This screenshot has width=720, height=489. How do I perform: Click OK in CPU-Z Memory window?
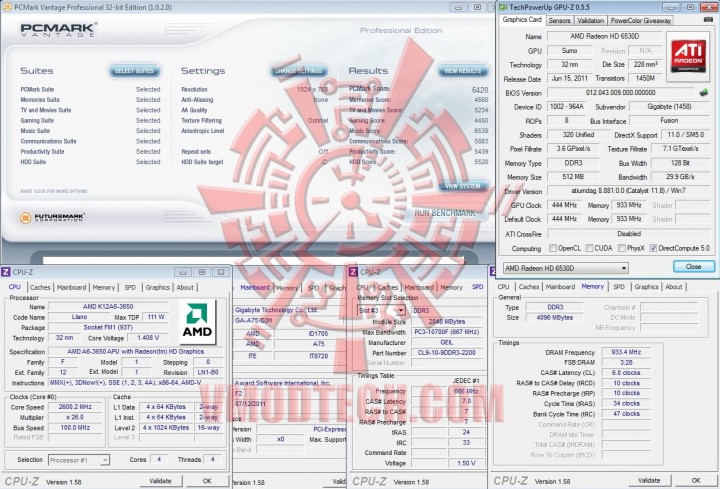click(696, 480)
